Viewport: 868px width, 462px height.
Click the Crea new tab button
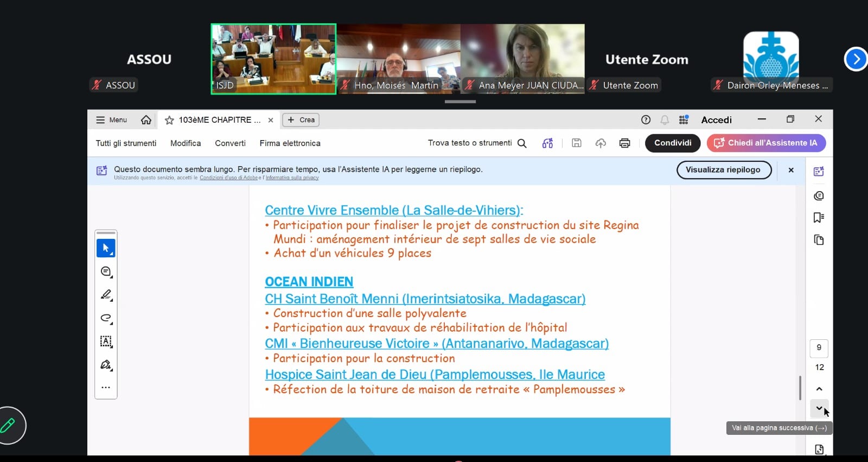pos(301,120)
